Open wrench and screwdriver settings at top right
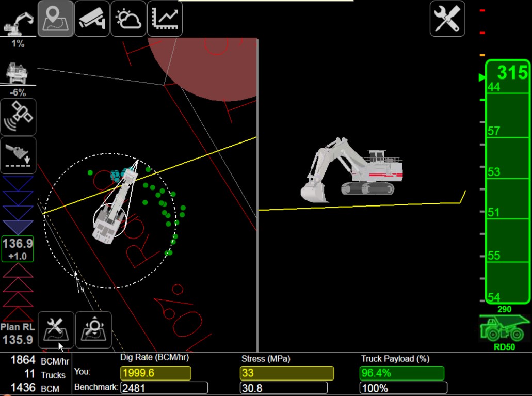 (447, 19)
